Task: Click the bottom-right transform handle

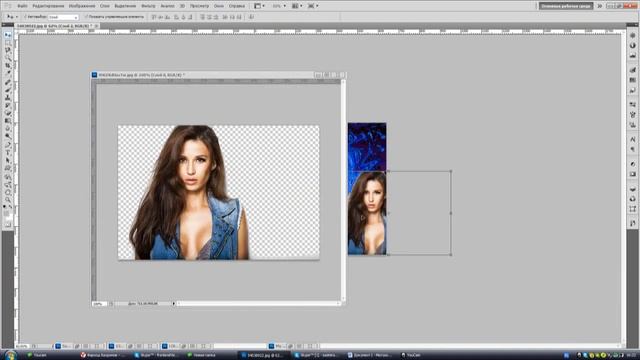Action: tap(451, 255)
